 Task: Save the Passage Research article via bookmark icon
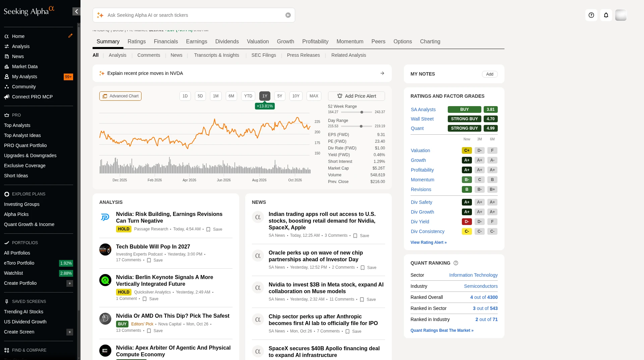click(x=208, y=229)
